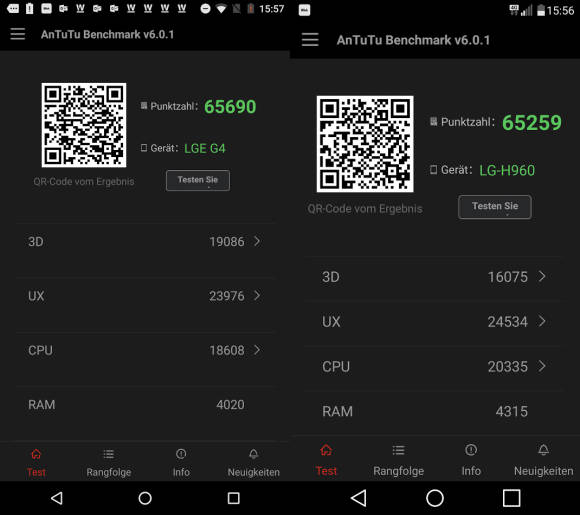Switch to Neuigkeiten tab label on right phone

click(543, 471)
